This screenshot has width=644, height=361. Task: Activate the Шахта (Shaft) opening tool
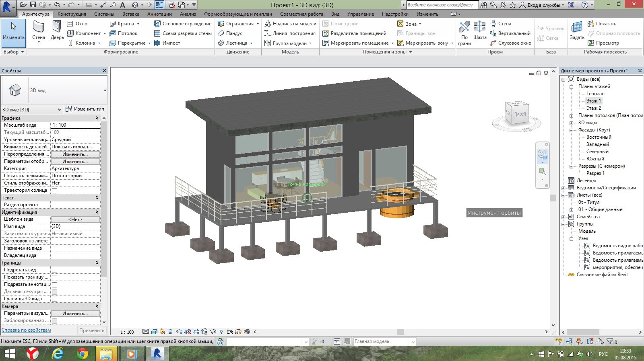coord(479,31)
